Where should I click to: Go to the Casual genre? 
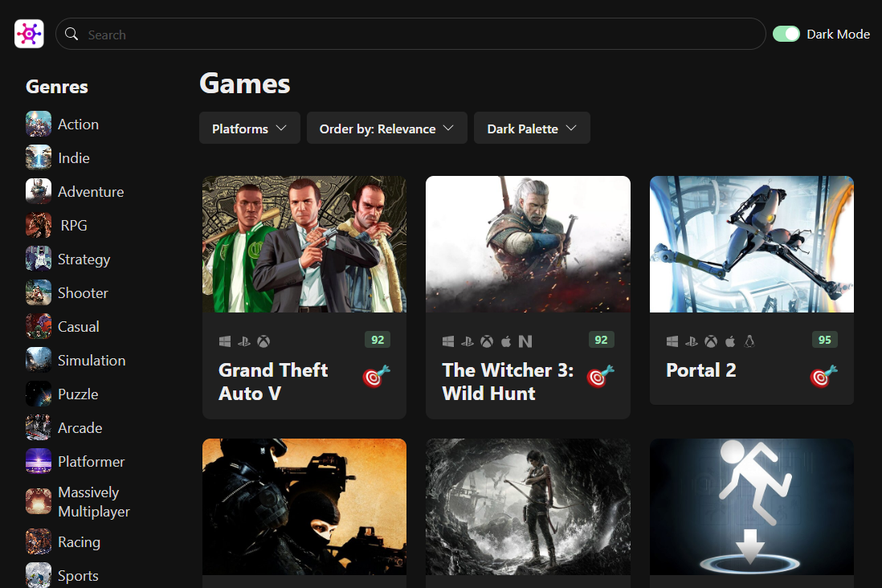(x=78, y=327)
